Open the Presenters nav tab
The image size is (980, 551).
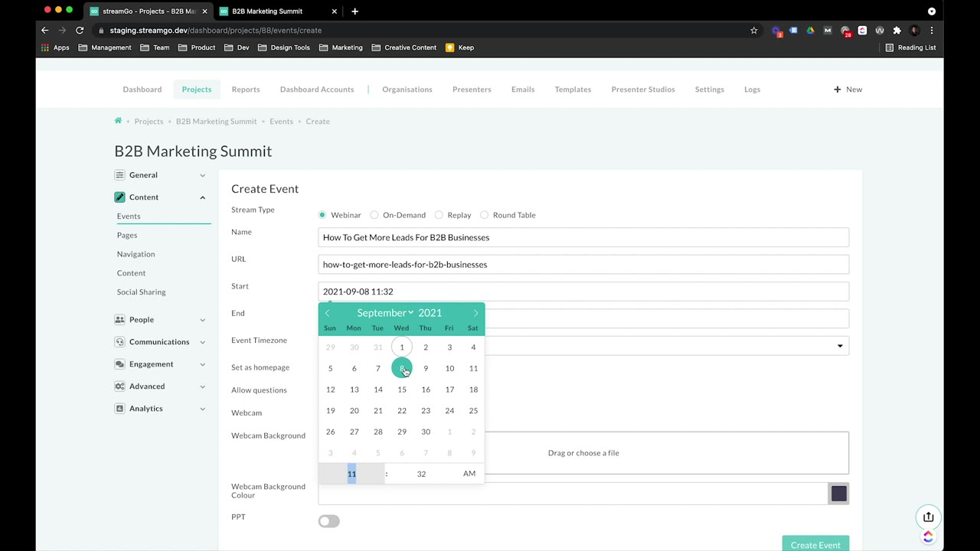472,90
